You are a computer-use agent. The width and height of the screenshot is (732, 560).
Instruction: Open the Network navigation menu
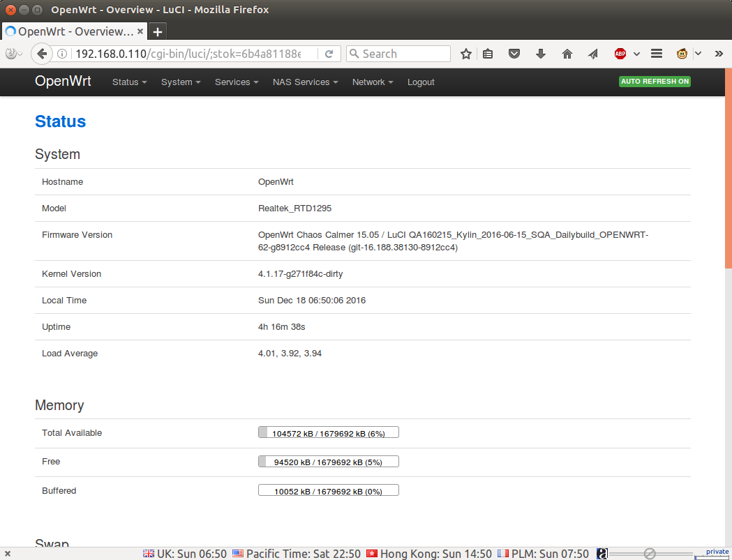point(372,82)
